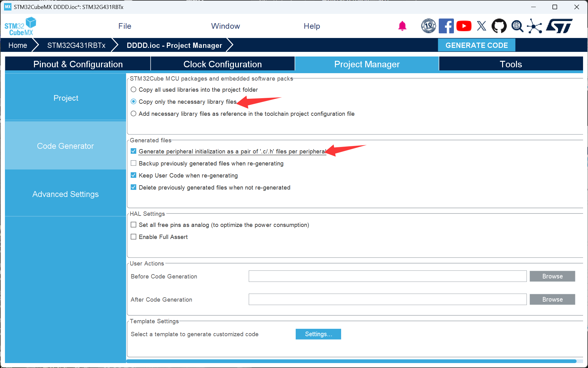
Task: Open the Advanced Settings side section
Action: pyautogui.click(x=66, y=194)
